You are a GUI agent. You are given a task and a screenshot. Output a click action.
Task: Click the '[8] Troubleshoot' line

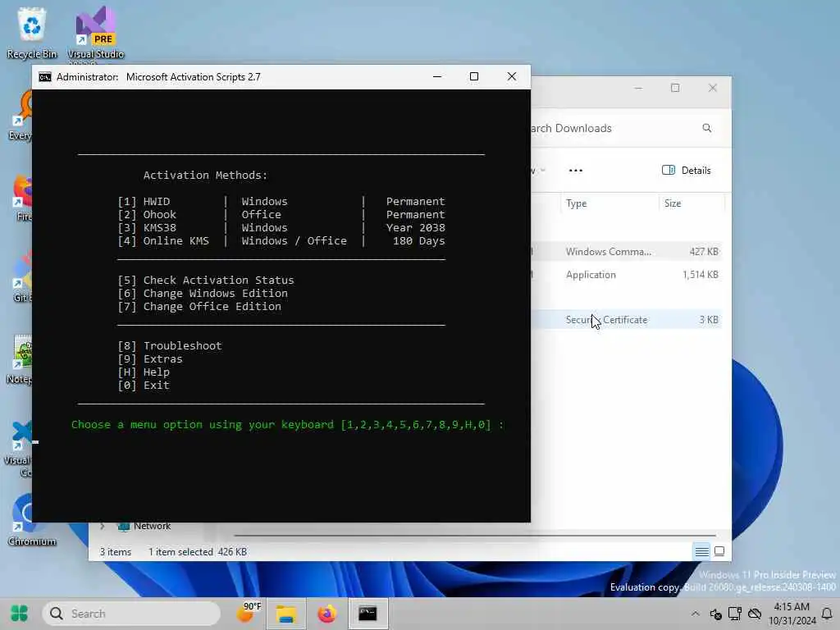170,346
